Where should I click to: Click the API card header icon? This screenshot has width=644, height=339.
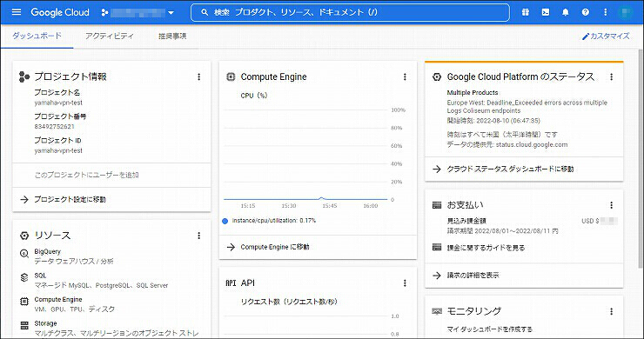[x=231, y=283]
